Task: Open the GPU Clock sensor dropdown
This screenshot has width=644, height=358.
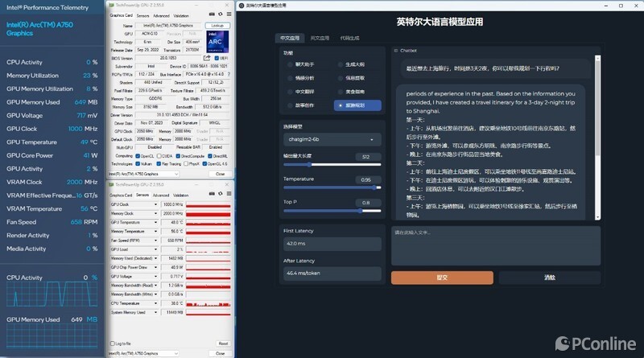Action: pos(155,204)
